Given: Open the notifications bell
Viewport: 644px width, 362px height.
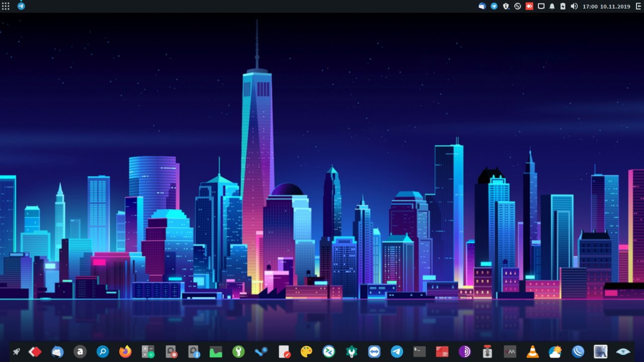Looking at the screenshot, I should click(x=552, y=6).
